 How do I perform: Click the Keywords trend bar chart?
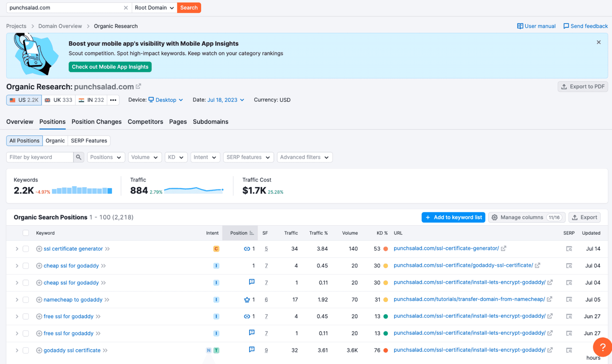click(82, 190)
